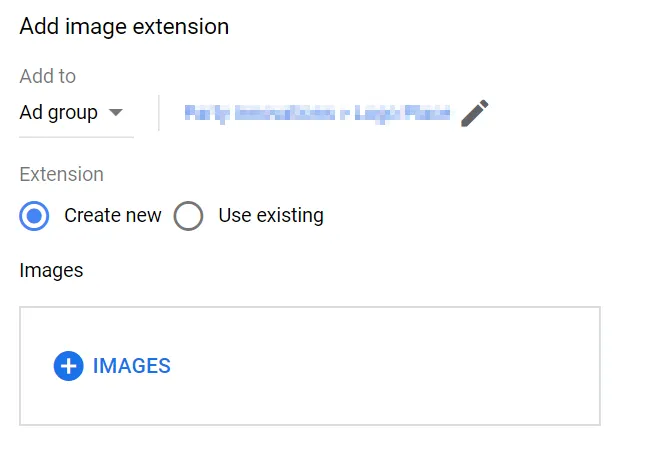
Task: Click the 'Create new' option label
Action: (x=113, y=215)
